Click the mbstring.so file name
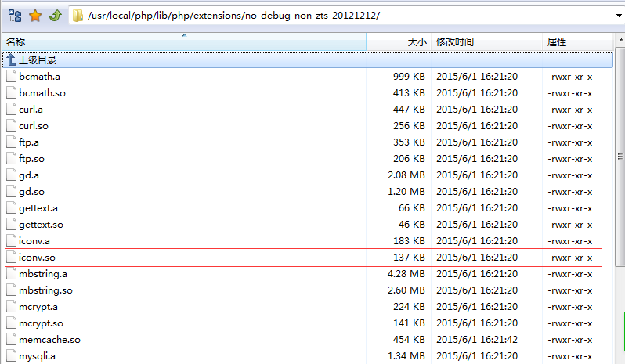 click(46, 290)
